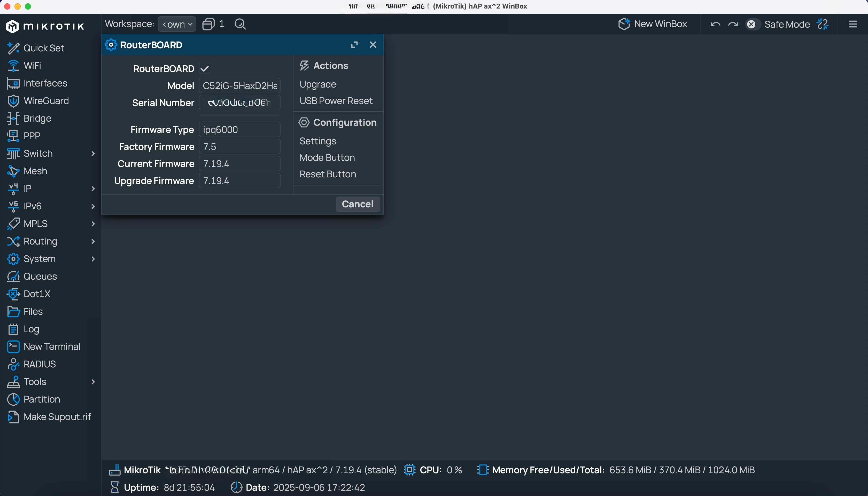Expand the IP submenu
The width and height of the screenshot is (868, 496).
coord(93,189)
